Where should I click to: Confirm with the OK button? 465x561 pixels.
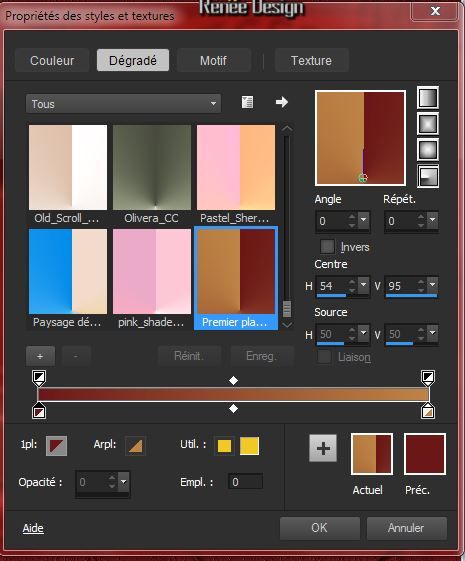click(319, 528)
